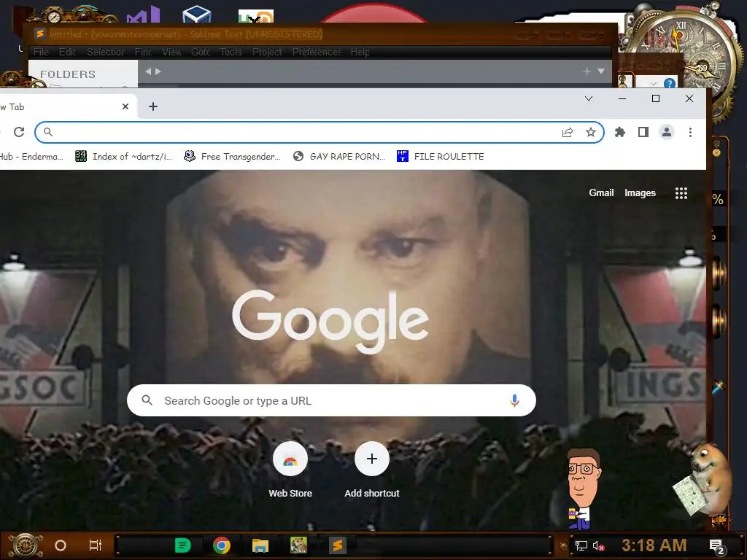Click the blue help question mark icon
The width and height of the screenshot is (747, 560).
point(670,83)
